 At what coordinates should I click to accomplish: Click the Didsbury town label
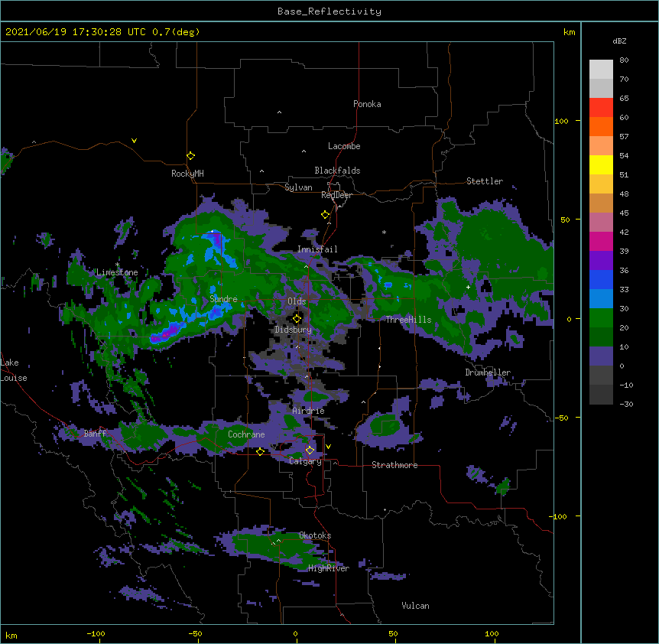click(294, 330)
